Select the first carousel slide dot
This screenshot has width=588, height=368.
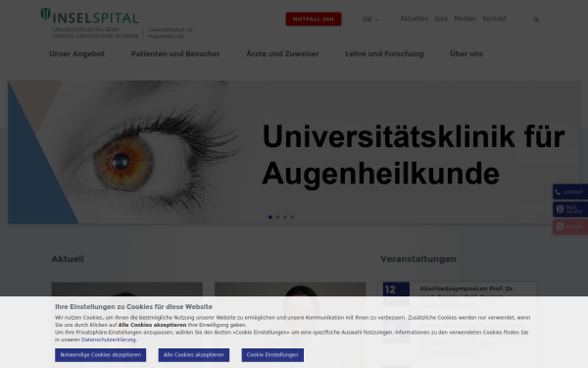pyautogui.click(x=270, y=217)
